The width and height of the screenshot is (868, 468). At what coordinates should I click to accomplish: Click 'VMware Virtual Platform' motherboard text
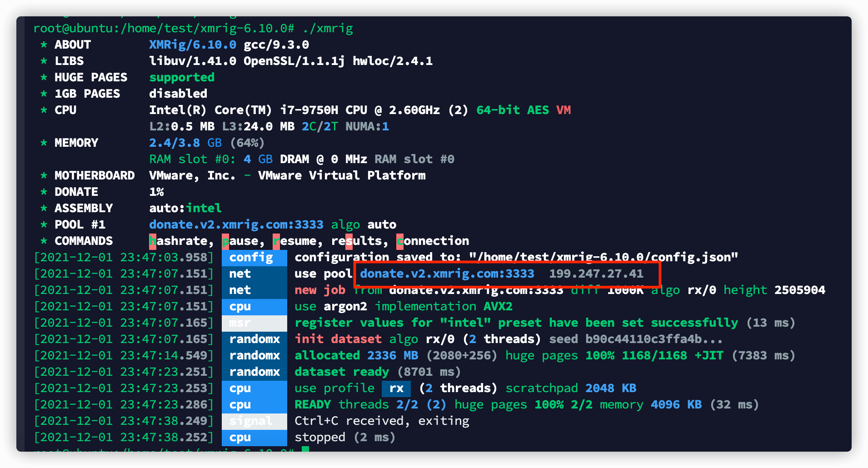point(342,175)
